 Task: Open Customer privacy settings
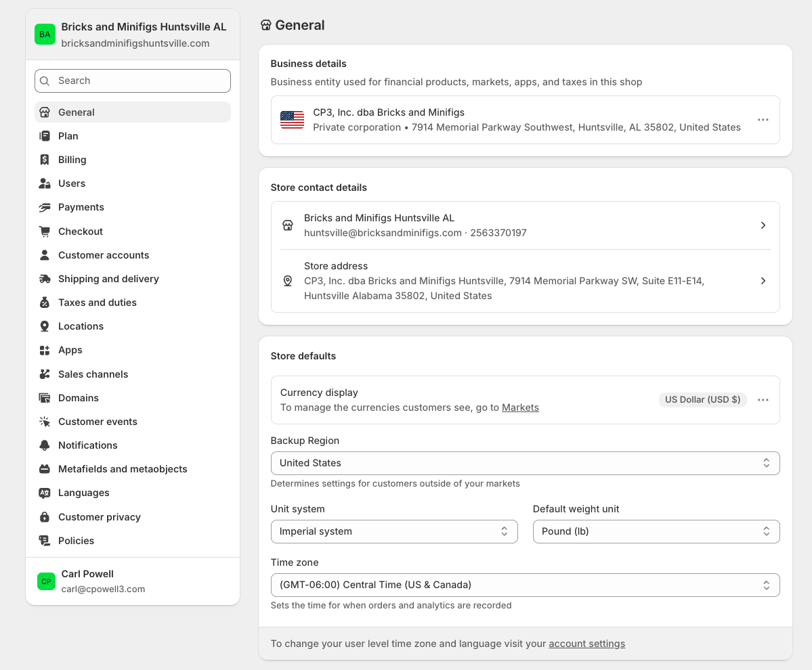(x=133, y=517)
